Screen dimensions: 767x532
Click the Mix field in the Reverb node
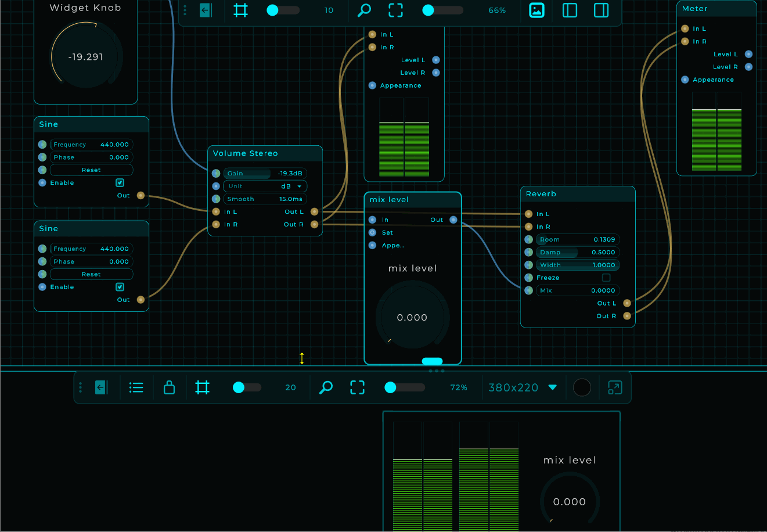click(578, 290)
